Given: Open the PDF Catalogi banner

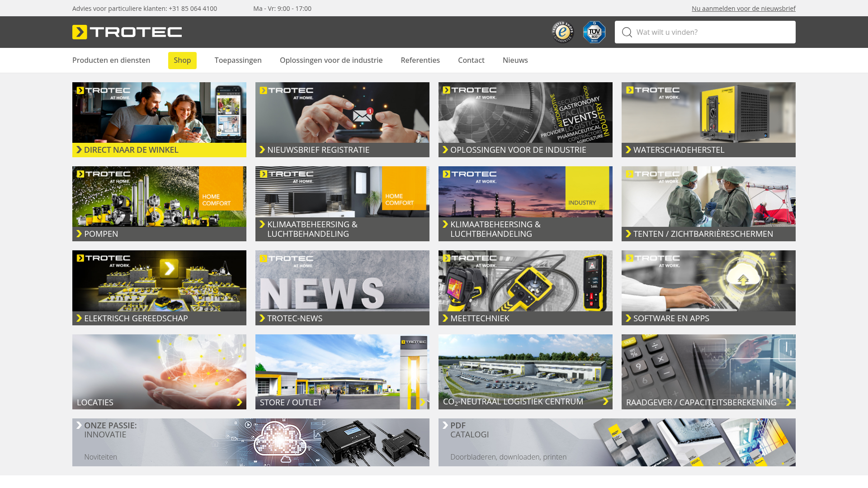Looking at the screenshot, I should (x=617, y=442).
